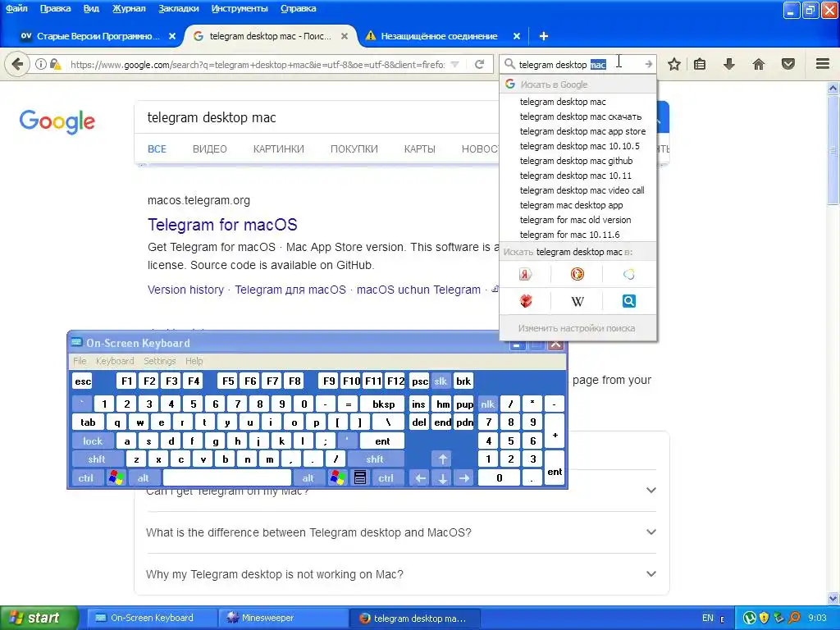The image size is (840, 630).
Task: Click the EN language indicator in tray
Action: pos(707,618)
